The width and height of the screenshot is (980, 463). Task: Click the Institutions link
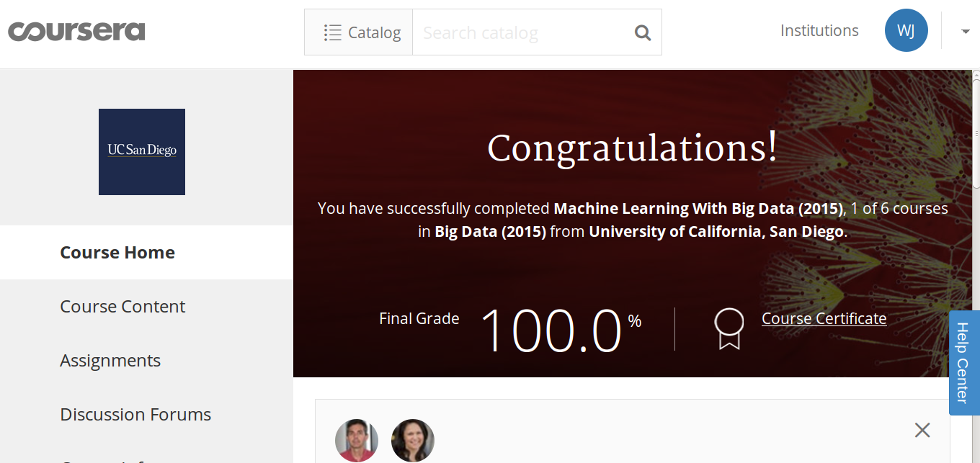coord(819,30)
